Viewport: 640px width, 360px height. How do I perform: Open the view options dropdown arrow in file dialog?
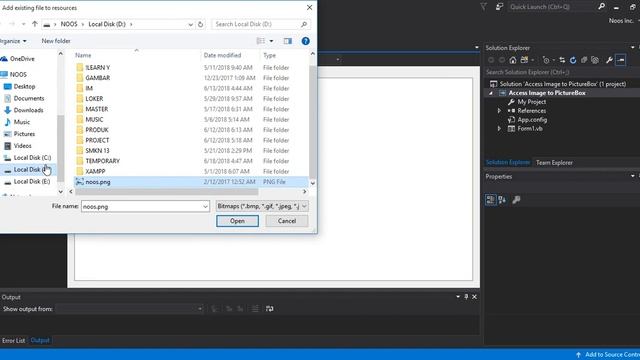[x=271, y=41]
